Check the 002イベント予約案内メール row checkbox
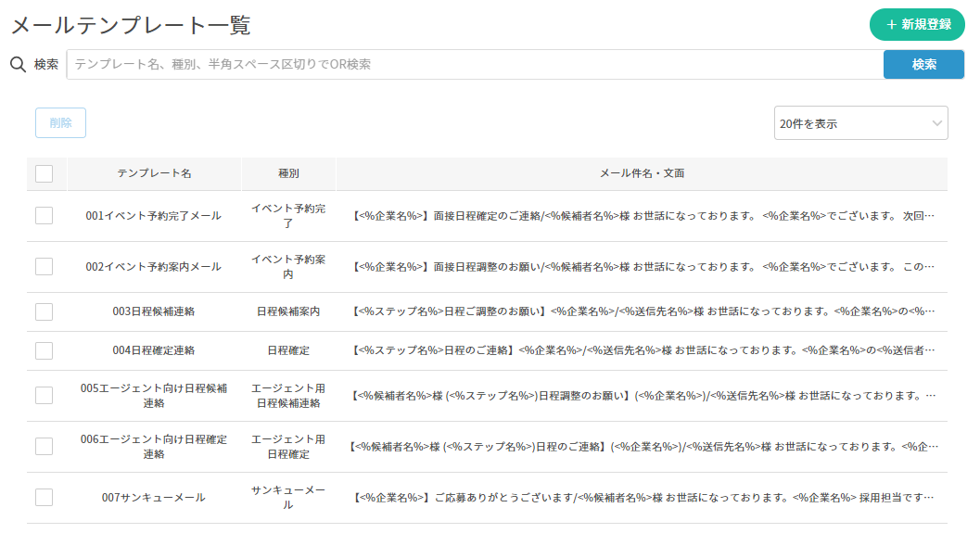980x533 pixels. [x=45, y=267]
